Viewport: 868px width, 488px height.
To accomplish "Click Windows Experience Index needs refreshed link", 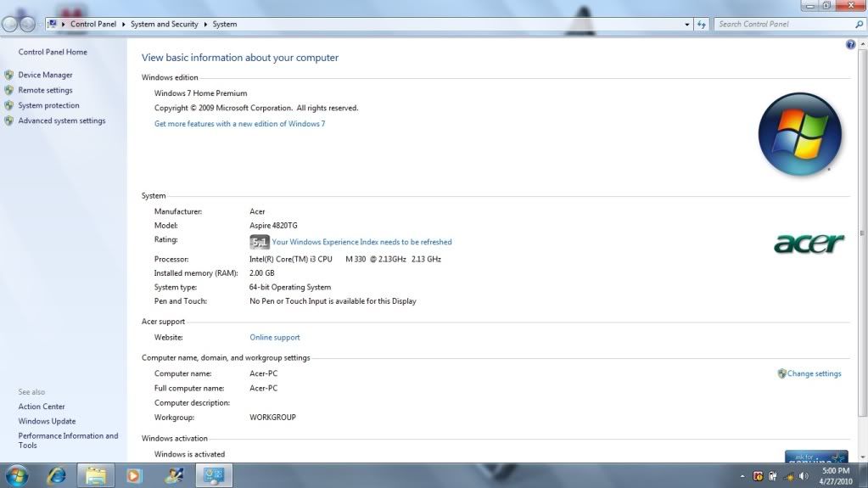I will tap(361, 242).
